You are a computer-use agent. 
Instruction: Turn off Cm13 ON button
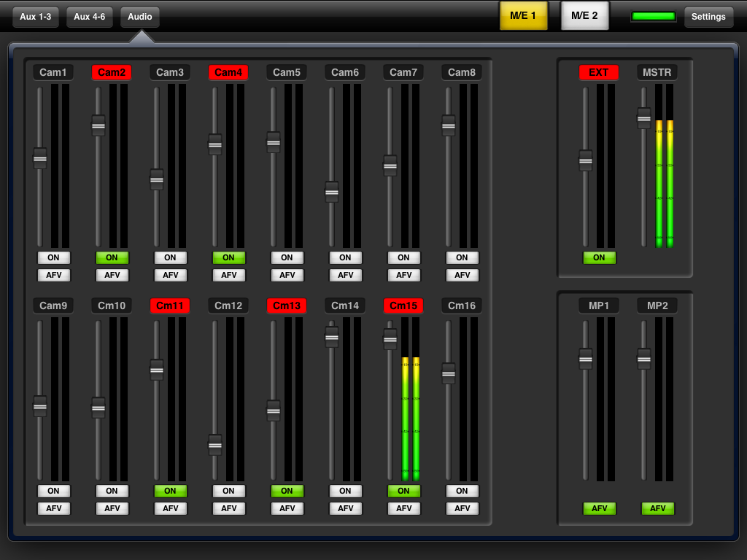(x=287, y=491)
